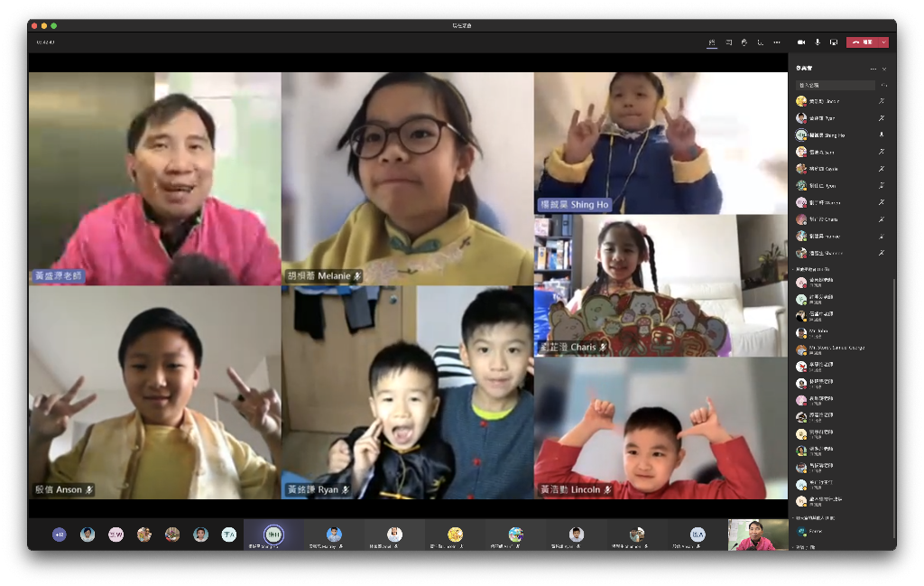Click muted mic icon on Lincoln's video tile
Viewport: 924px width, 586px height.
click(x=607, y=490)
